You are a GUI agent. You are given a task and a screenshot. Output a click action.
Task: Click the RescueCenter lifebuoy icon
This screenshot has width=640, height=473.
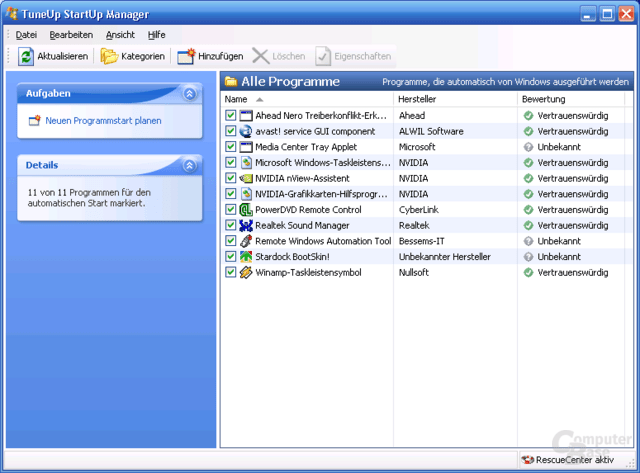[527, 460]
